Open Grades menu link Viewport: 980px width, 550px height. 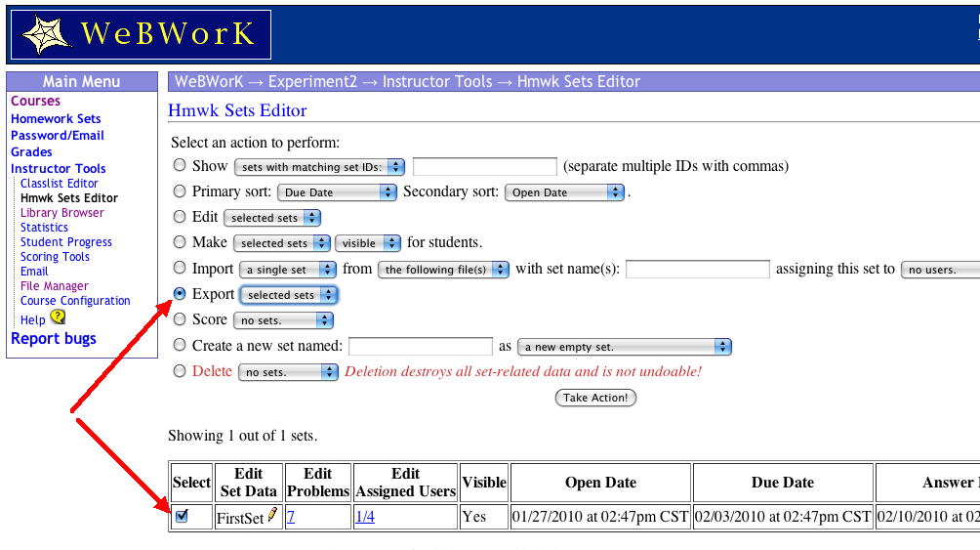click(31, 152)
